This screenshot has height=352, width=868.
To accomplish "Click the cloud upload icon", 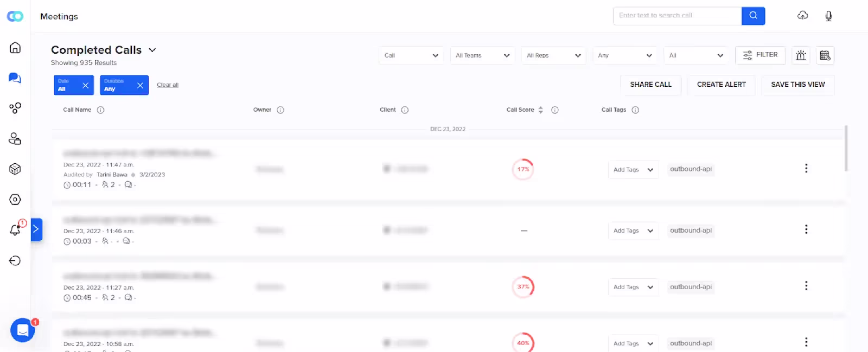I will (803, 16).
